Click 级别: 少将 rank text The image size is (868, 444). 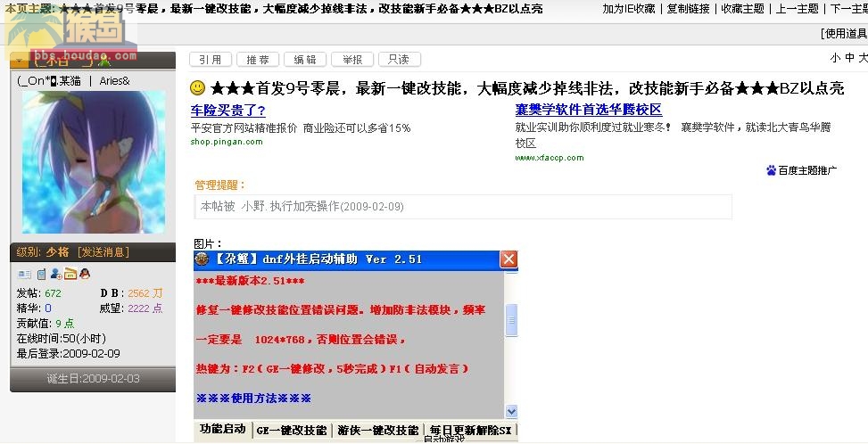click(43, 252)
